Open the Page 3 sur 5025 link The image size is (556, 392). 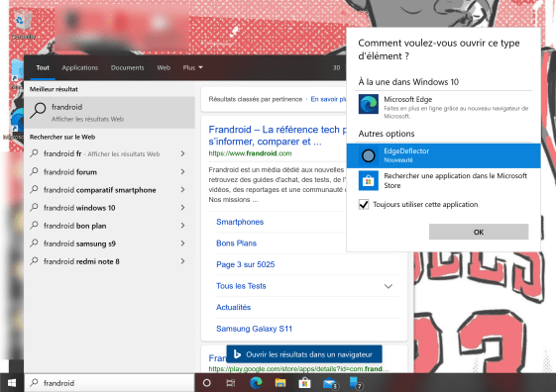point(246,264)
